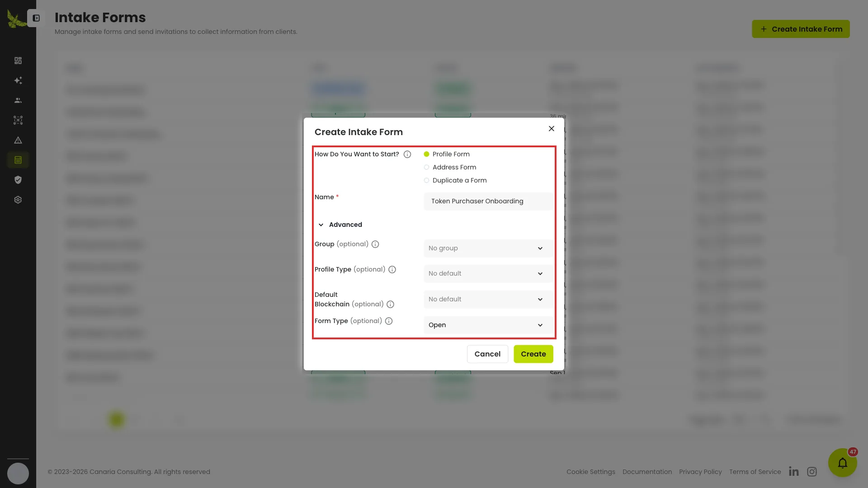Click the info icon next to Group

[375, 244]
